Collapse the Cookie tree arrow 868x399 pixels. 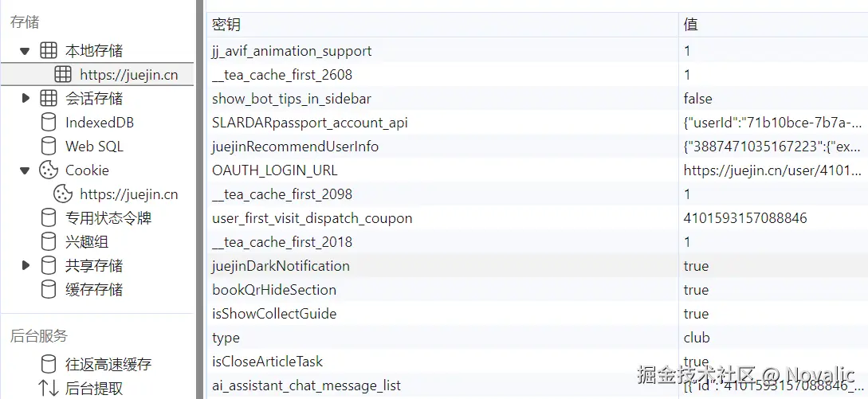[x=25, y=170]
